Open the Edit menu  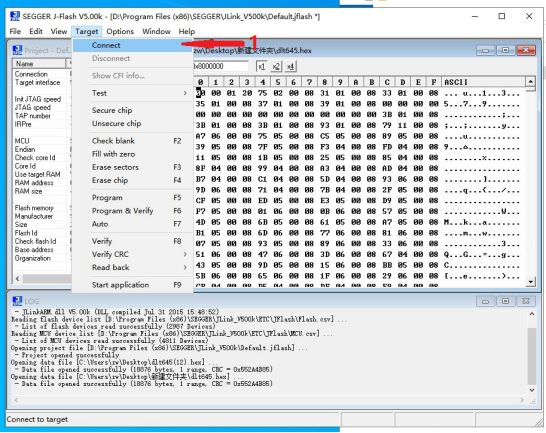(36, 31)
